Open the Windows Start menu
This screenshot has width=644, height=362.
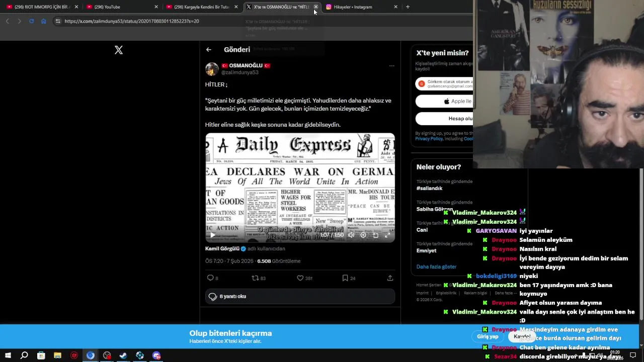tap(8, 355)
